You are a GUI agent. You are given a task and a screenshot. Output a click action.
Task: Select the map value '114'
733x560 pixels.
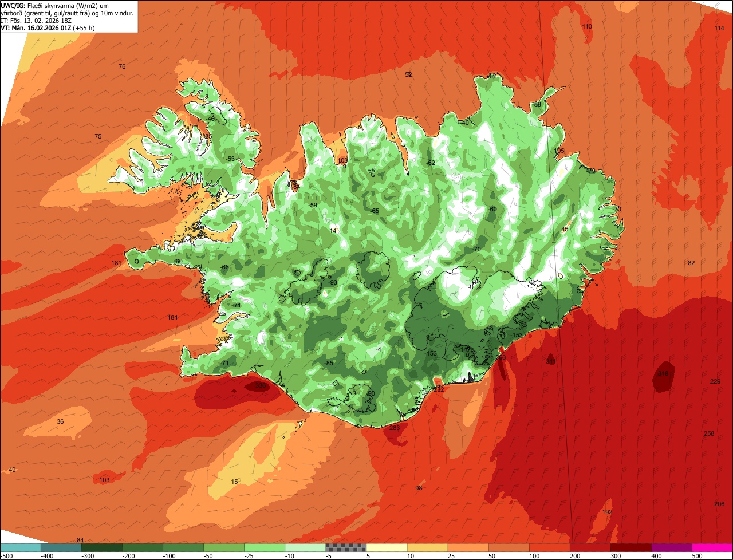coord(719,28)
